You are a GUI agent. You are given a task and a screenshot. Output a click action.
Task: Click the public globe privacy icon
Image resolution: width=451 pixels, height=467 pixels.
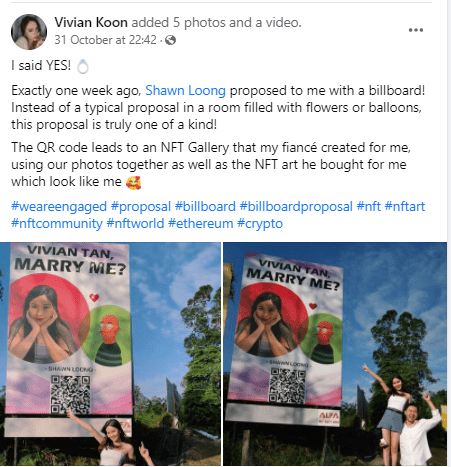point(170,40)
